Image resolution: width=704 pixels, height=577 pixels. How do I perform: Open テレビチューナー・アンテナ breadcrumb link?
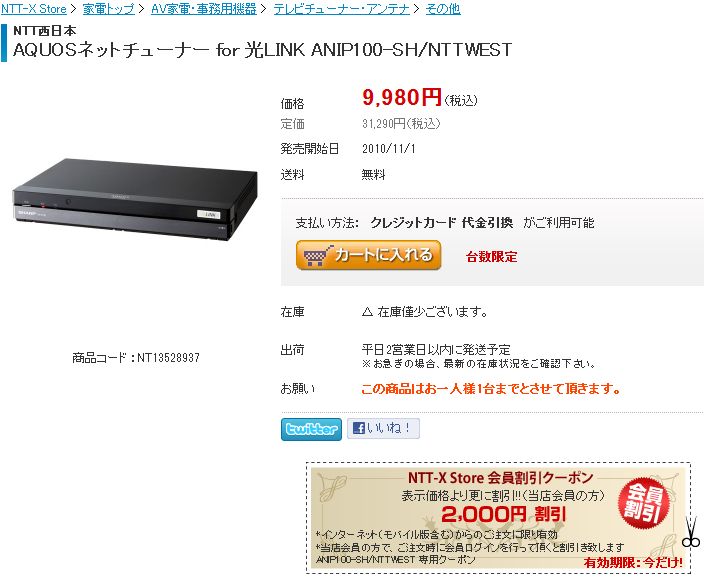[x=342, y=9]
